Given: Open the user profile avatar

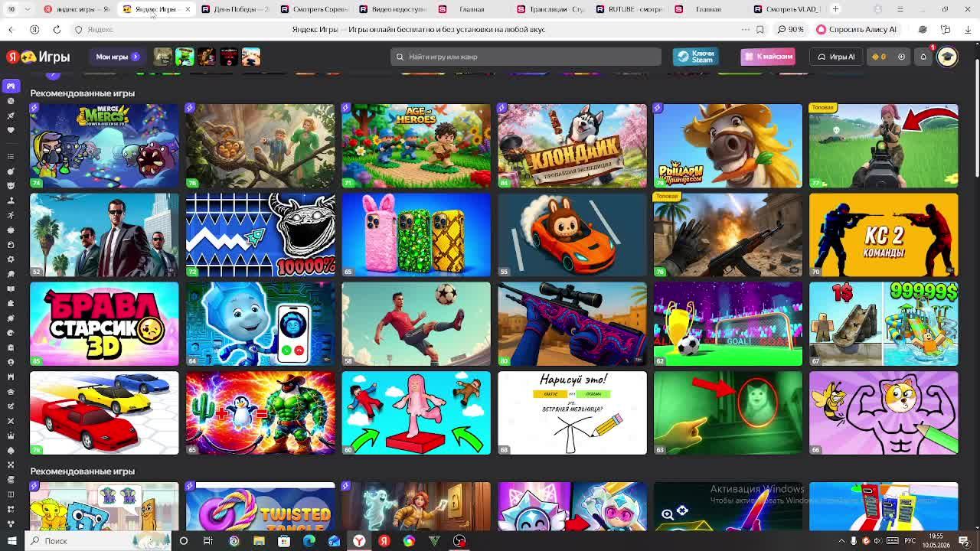Looking at the screenshot, I should tap(947, 57).
